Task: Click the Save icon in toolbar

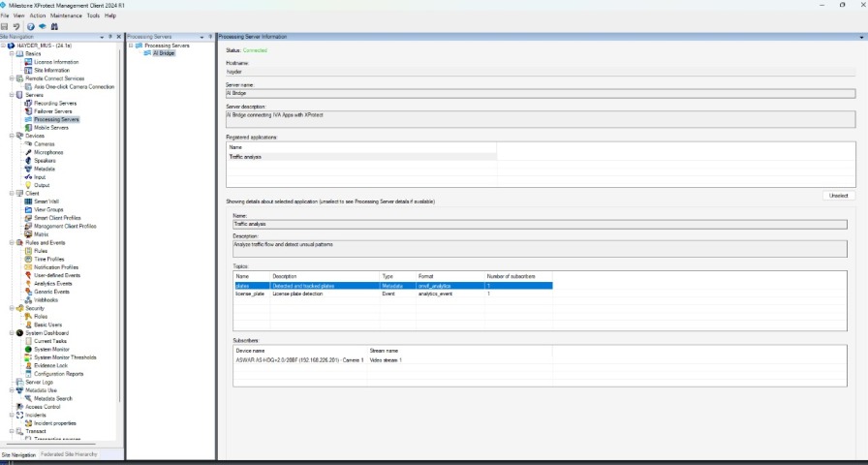Action: [x=5, y=26]
